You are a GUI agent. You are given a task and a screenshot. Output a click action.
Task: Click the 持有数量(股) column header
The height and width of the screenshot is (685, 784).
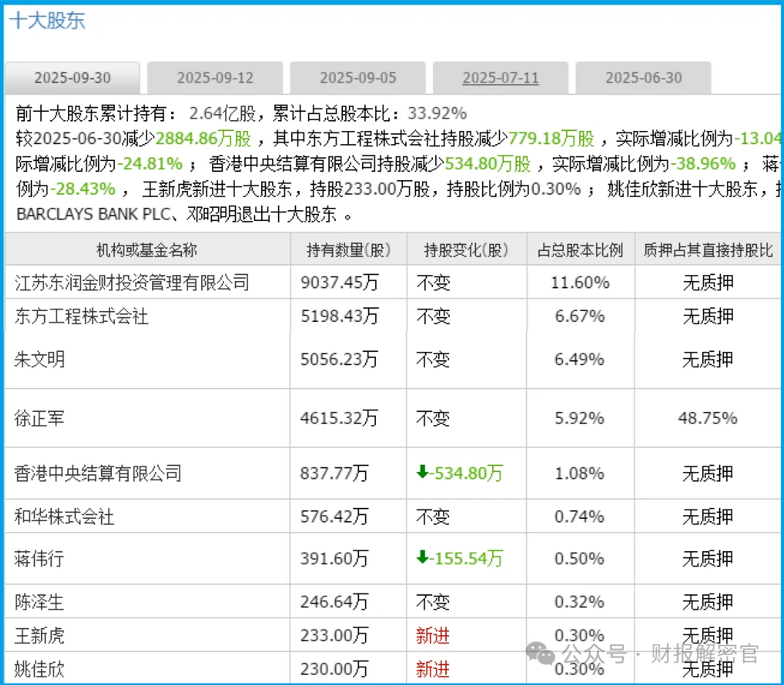point(350,249)
